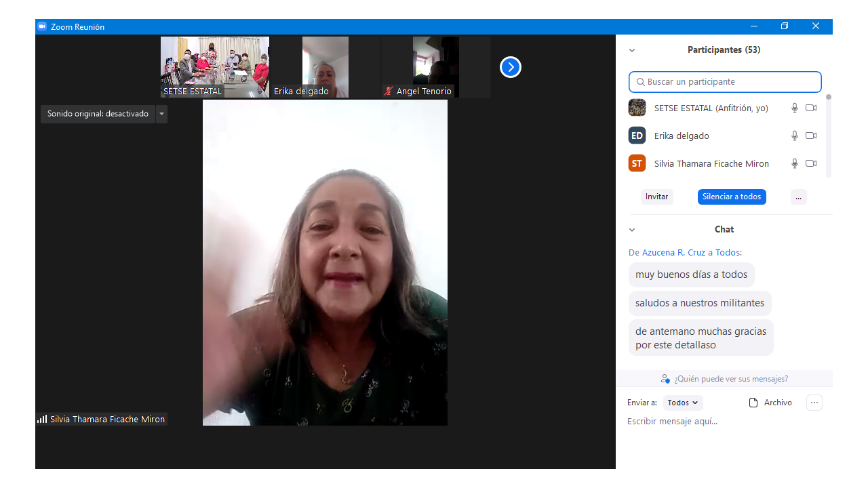Open participants more options ellipsis button

(799, 197)
